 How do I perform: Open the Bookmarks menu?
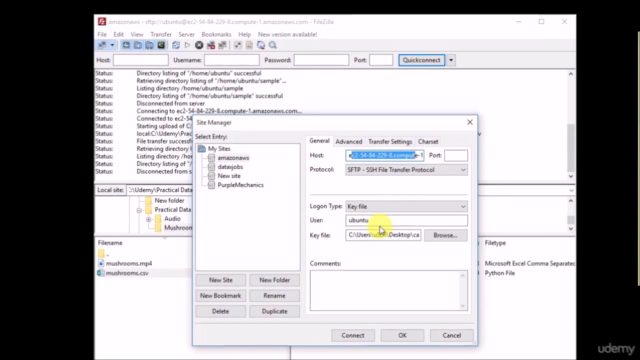click(x=216, y=34)
